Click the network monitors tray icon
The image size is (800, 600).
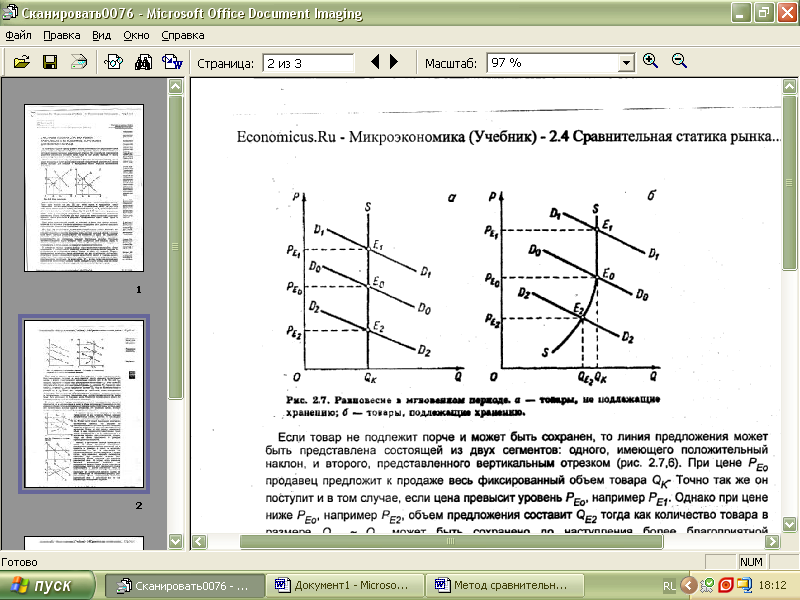pyautogui.click(x=744, y=585)
